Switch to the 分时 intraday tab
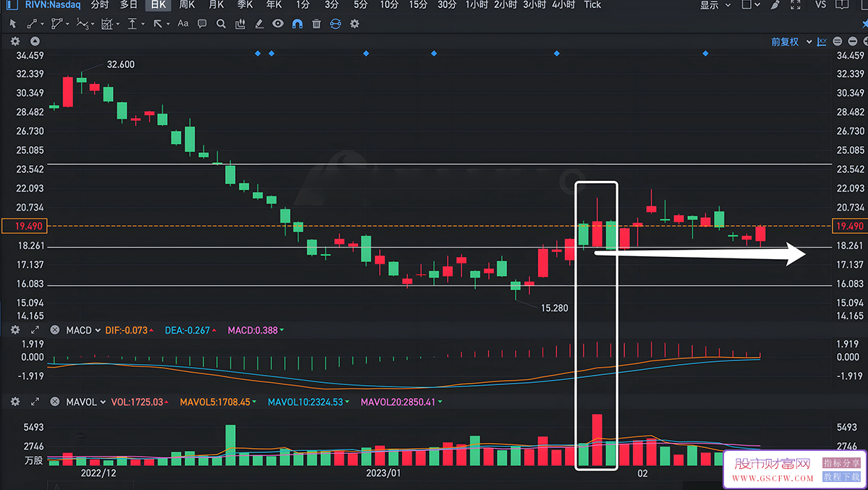 (100, 5)
